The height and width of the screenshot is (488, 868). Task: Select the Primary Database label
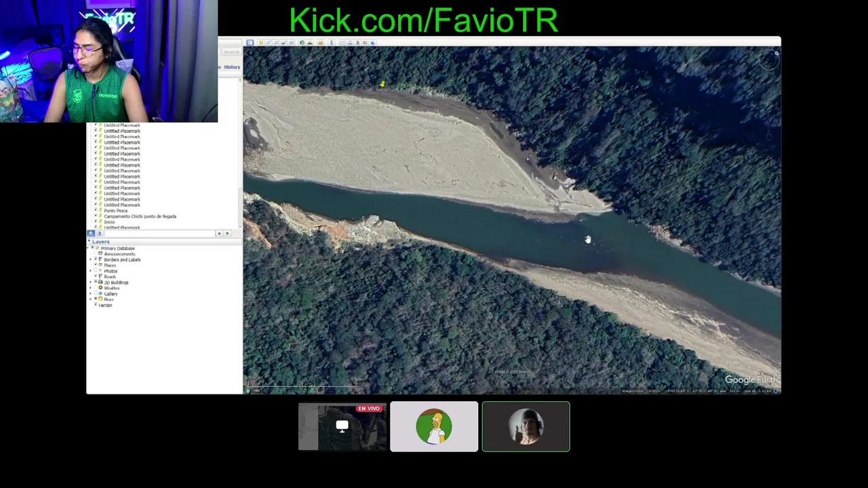click(x=118, y=248)
